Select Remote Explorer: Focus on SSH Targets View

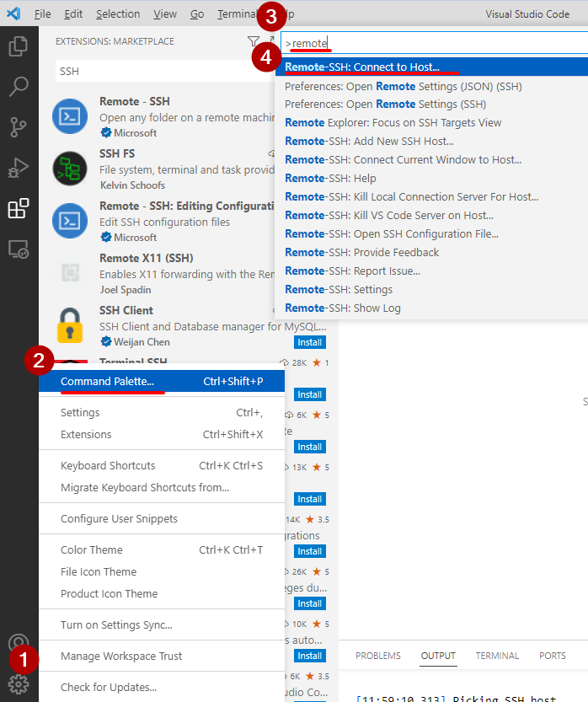(x=431, y=123)
